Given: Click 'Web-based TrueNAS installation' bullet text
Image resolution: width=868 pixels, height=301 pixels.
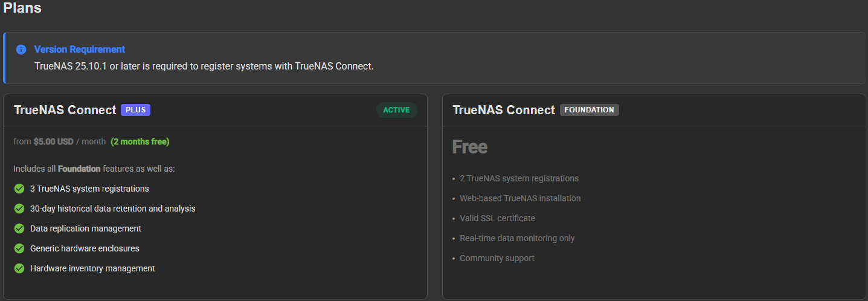Looking at the screenshot, I should pos(520,198).
